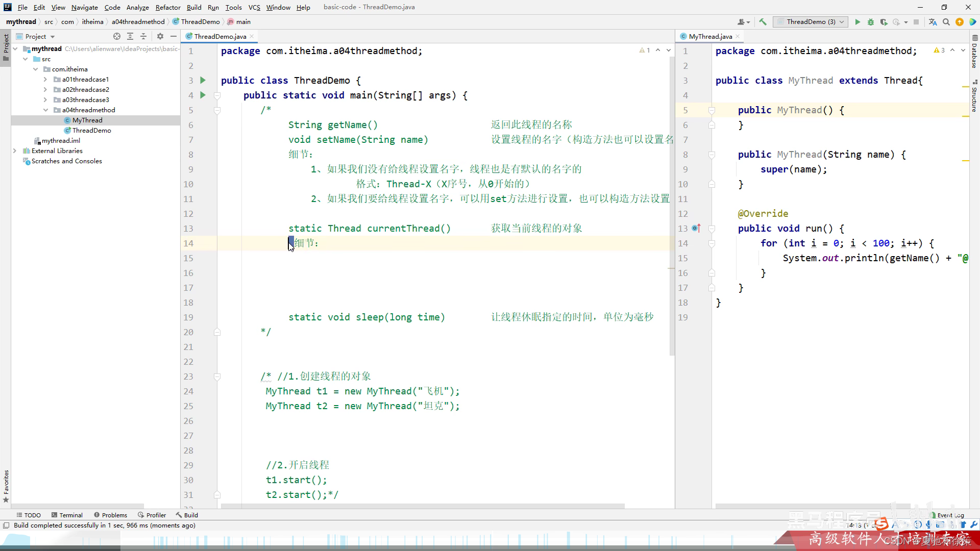Start debugging with the bug icon

click(x=871, y=22)
